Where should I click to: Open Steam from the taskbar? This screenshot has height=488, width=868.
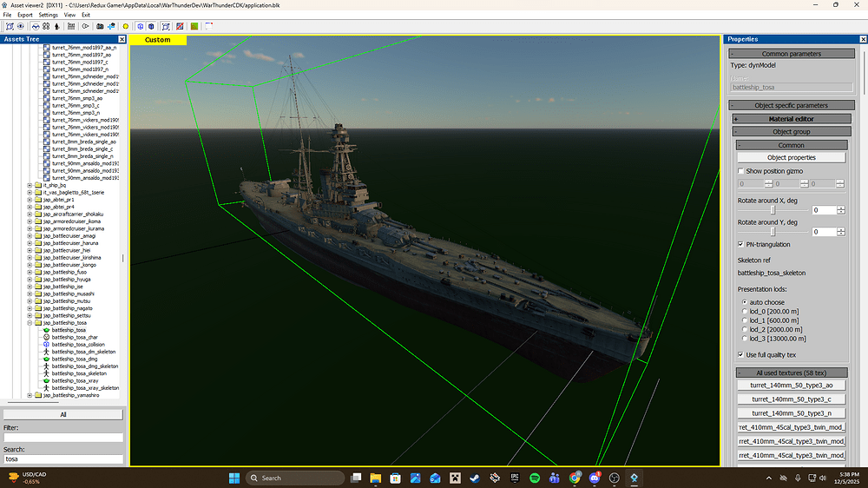(x=475, y=478)
